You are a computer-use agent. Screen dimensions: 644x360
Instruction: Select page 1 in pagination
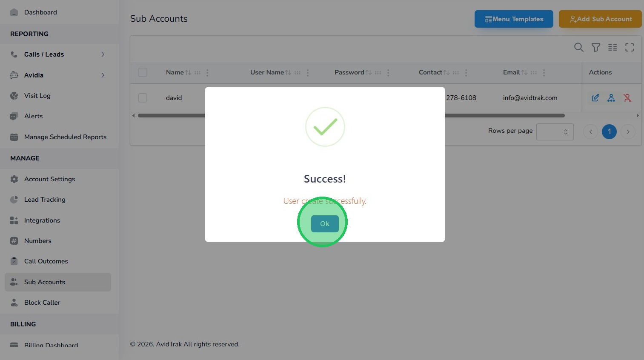609,132
